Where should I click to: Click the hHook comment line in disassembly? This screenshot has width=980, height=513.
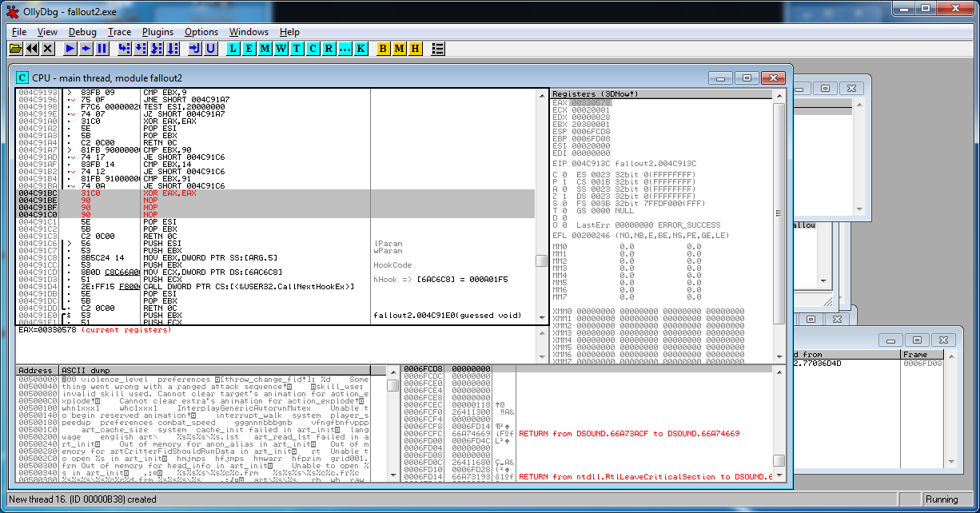440,280
